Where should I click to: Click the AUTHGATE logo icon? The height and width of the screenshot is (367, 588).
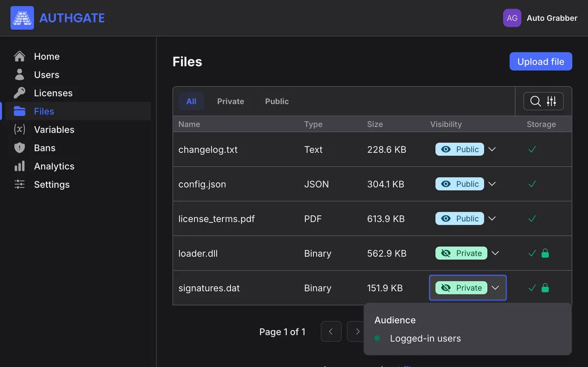[x=22, y=18]
